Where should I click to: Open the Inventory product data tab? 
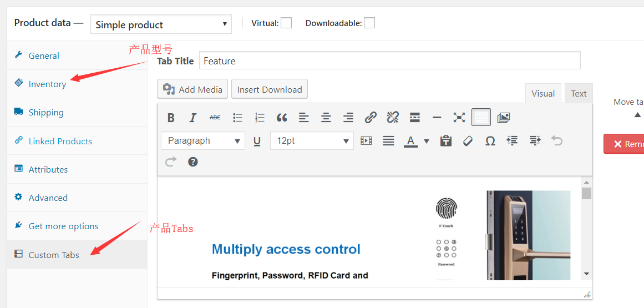(x=47, y=84)
